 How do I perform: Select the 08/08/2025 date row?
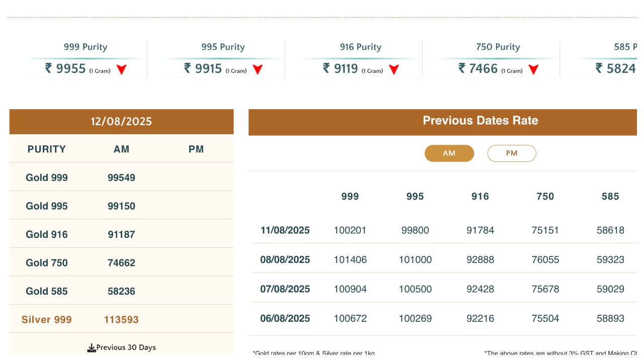pos(285,260)
